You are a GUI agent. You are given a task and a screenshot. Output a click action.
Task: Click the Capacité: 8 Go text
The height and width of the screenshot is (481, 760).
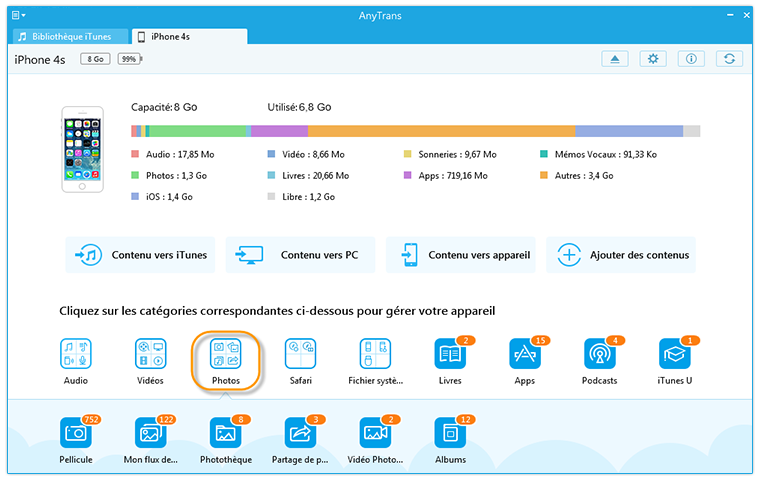(164, 107)
